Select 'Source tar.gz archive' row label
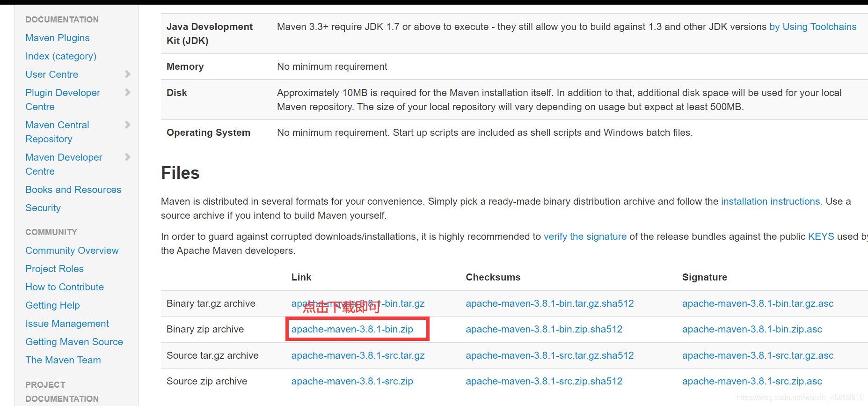The image size is (868, 406). tap(212, 355)
